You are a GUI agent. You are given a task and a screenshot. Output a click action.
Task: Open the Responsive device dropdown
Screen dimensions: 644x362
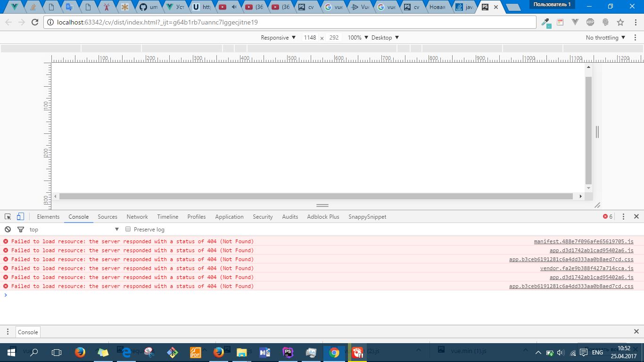click(x=278, y=37)
